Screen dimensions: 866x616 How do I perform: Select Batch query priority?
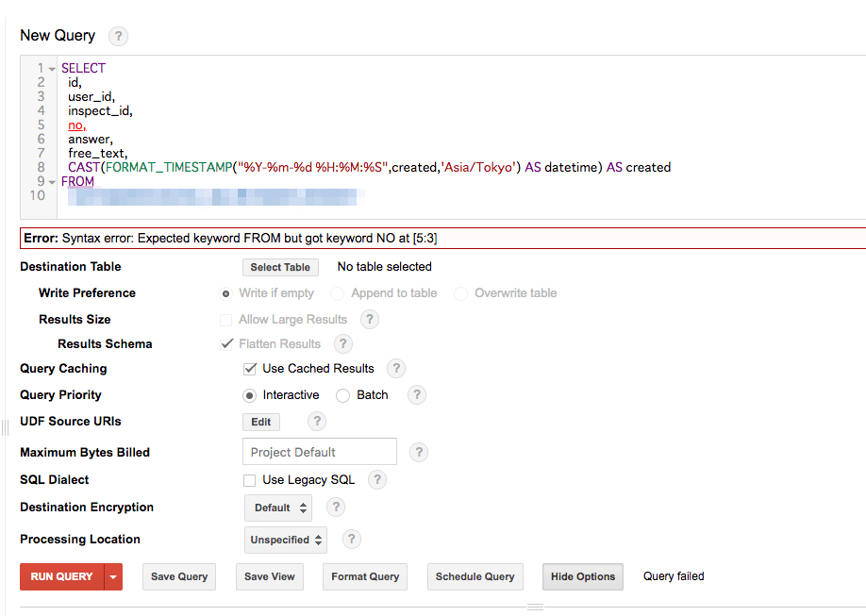(343, 395)
